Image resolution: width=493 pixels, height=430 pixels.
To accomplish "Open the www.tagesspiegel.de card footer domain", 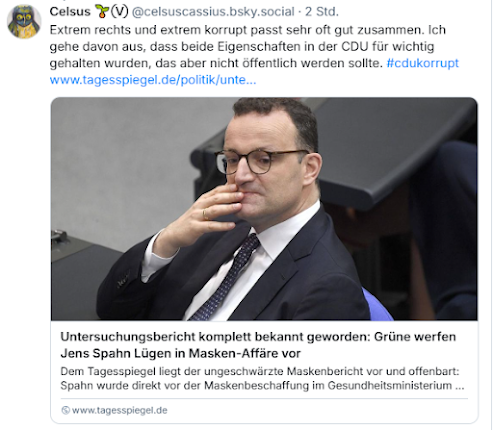I will click(x=120, y=410).
